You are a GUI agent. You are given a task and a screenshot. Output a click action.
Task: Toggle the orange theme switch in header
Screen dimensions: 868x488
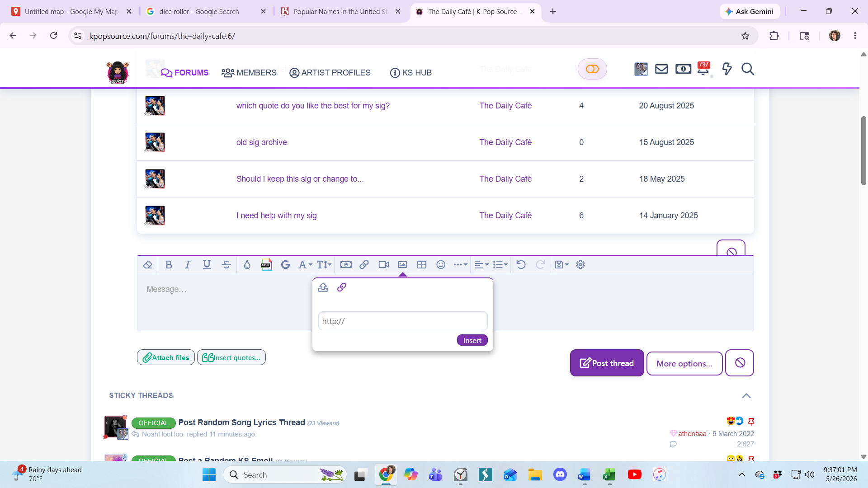592,69
